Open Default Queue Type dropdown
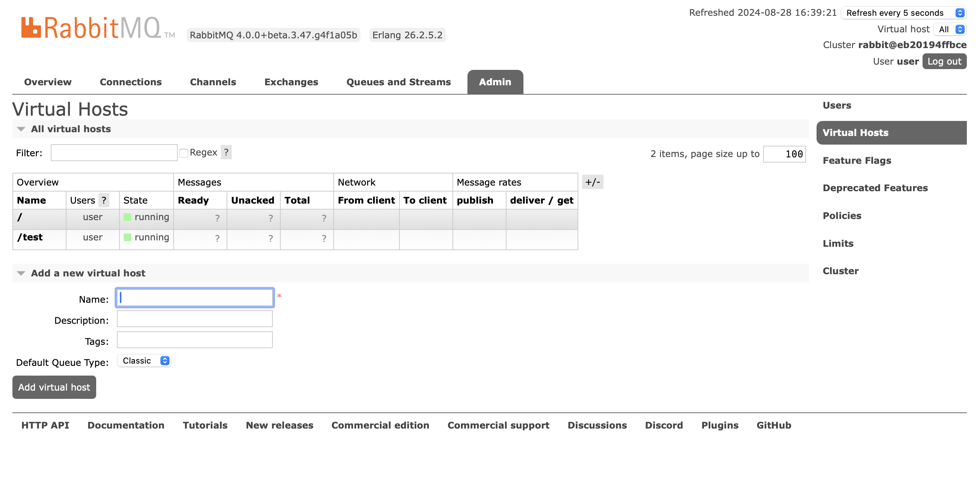Image resolution: width=980 pixels, height=486 pixels. [145, 361]
